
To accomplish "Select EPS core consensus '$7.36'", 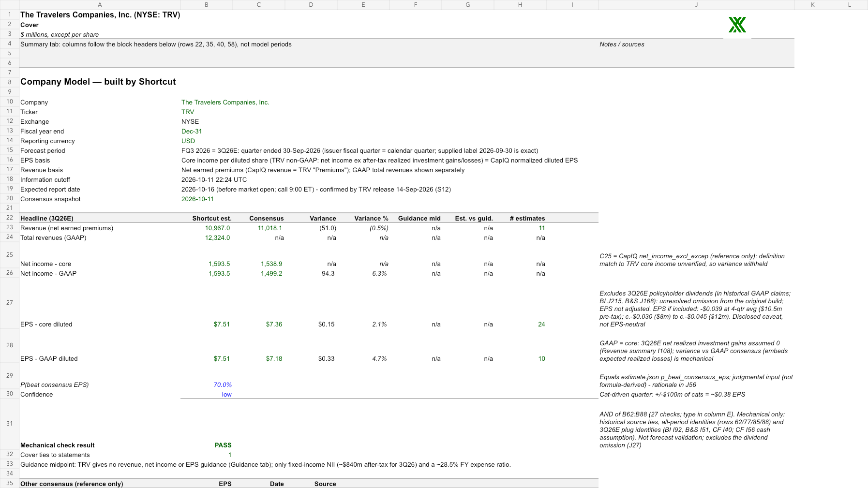I will click(274, 324).
